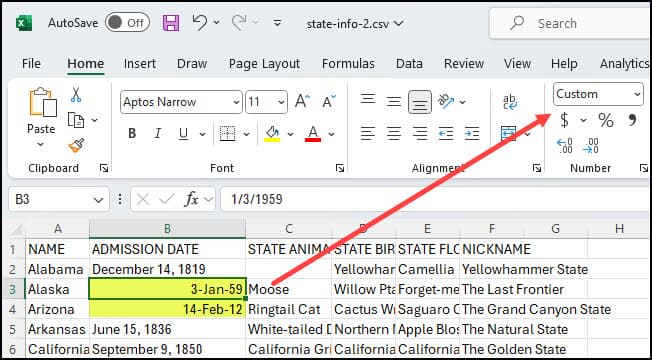Apply yellow fill color bucket
652x360 pixels.
pyautogui.click(x=272, y=134)
